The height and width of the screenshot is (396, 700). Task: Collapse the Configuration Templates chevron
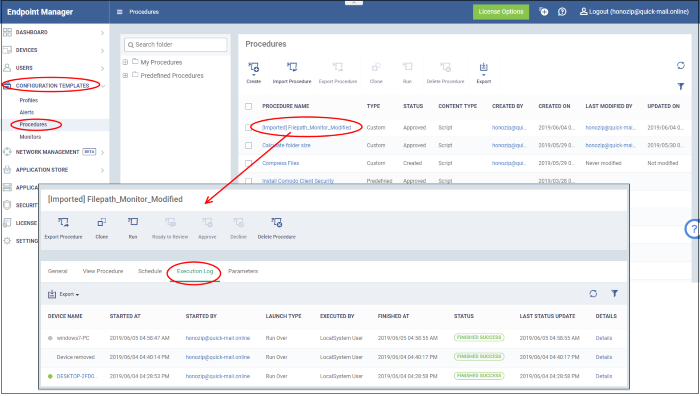(103, 86)
